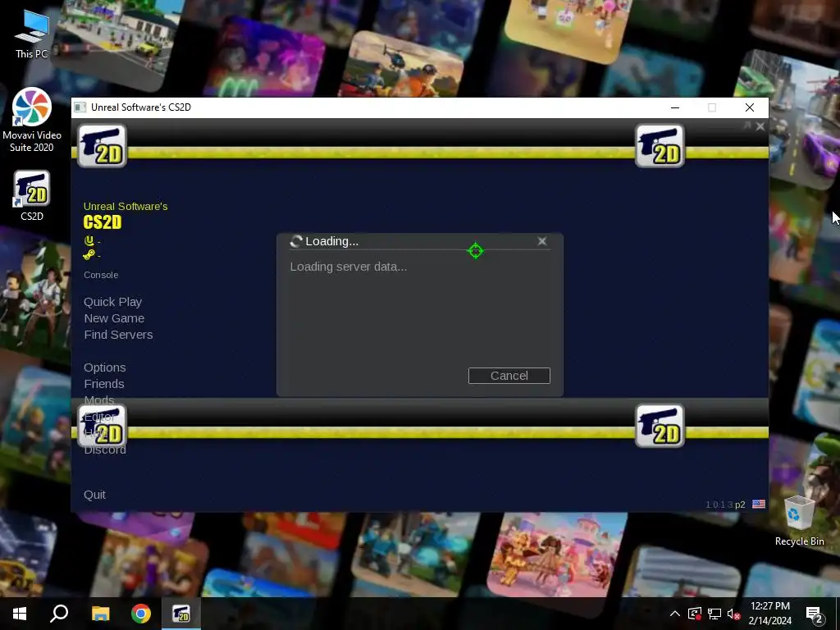Open the Recycle Bin
The height and width of the screenshot is (630, 840).
pos(799,521)
